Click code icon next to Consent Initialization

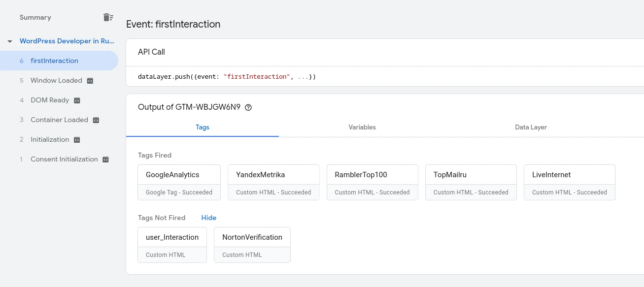pos(105,159)
